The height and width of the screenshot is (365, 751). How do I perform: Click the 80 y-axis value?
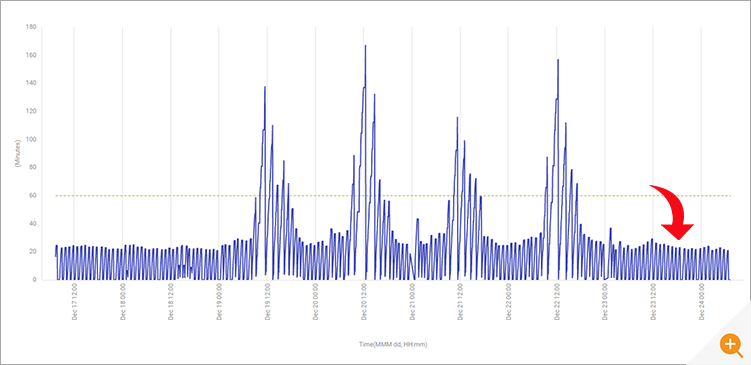[34, 168]
